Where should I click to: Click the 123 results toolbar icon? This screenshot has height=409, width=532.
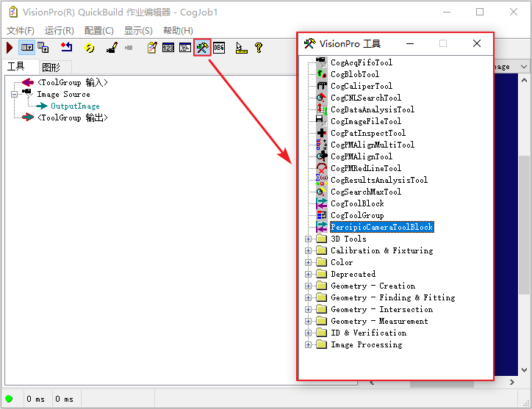point(168,48)
